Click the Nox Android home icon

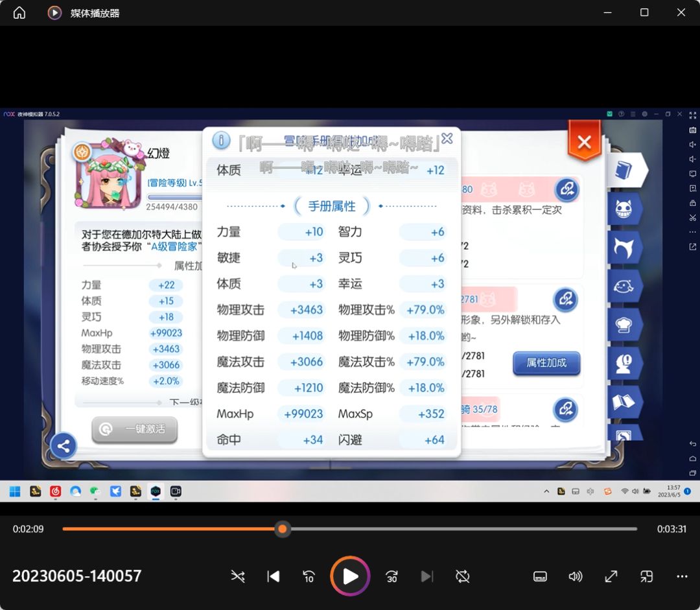click(x=692, y=458)
